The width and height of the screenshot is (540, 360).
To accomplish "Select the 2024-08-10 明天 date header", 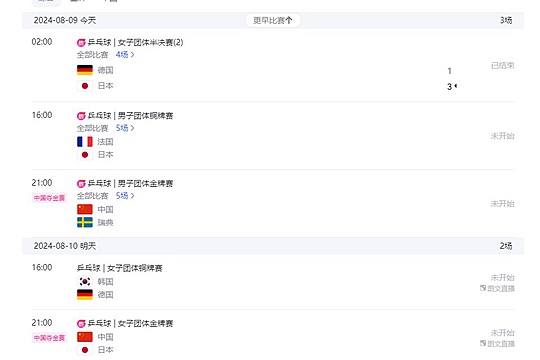I will 65,246.
